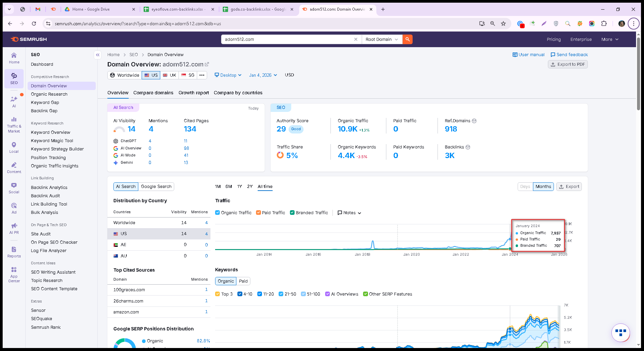This screenshot has height=351, width=644.
Task: Click the Ref.Domains globe info icon
Action: tap(474, 121)
